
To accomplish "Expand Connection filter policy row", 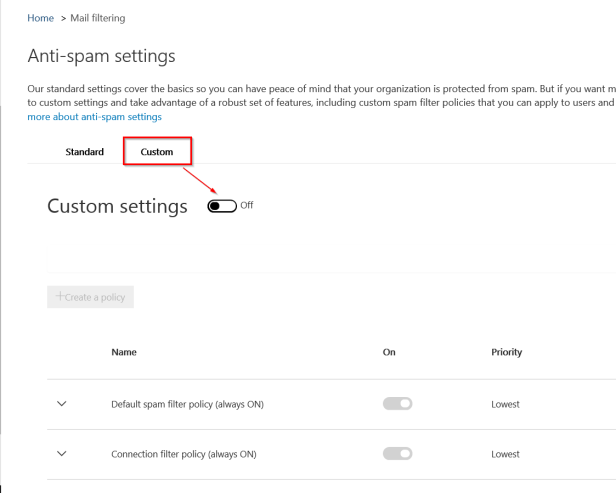I will 62,454.
